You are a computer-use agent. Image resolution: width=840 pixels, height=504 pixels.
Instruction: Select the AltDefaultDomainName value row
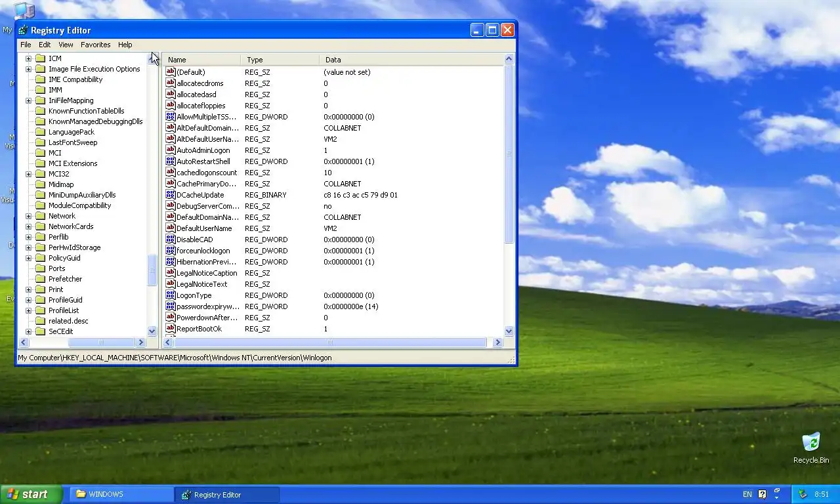[x=334, y=128]
